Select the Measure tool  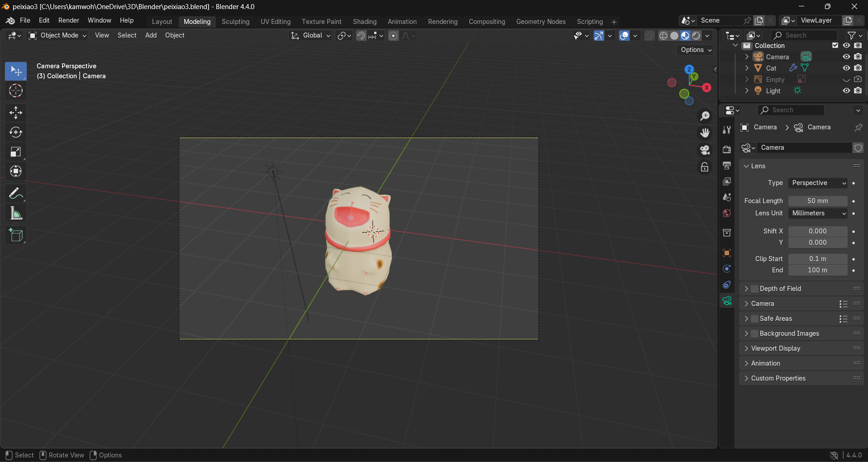(16, 213)
